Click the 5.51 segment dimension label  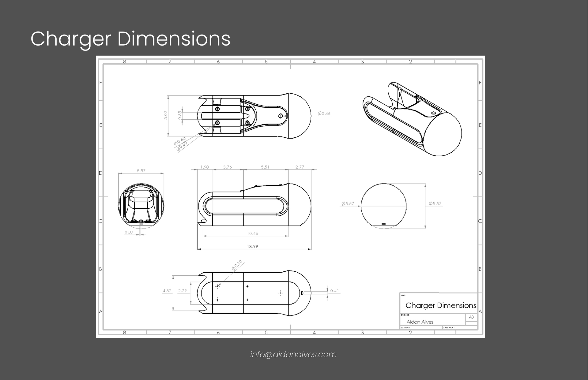click(x=265, y=167)
